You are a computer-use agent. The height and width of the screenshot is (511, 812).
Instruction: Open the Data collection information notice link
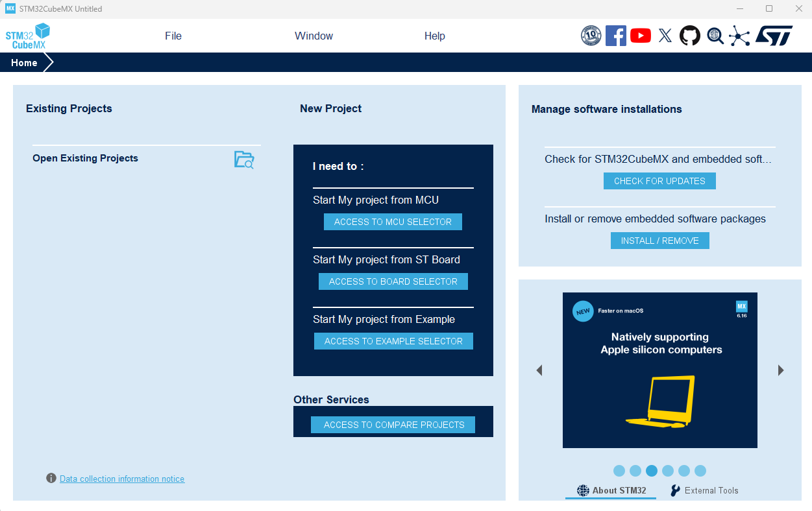[x=122, y=479]
